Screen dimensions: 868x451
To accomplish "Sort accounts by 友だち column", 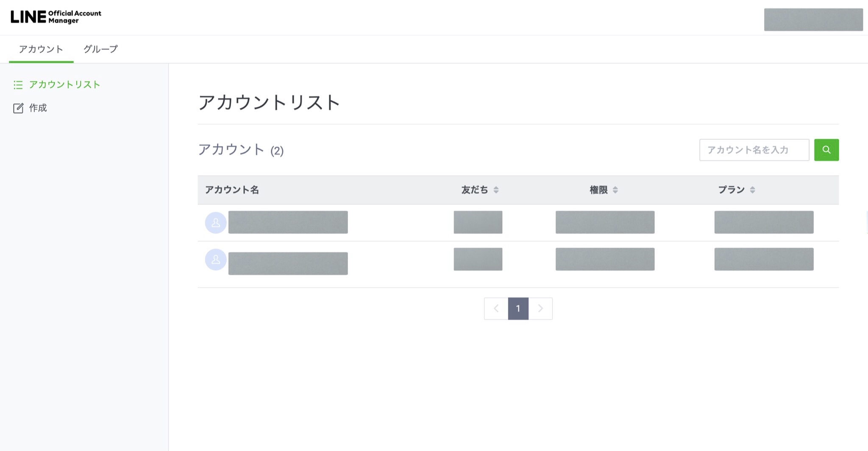I will 496,190.
